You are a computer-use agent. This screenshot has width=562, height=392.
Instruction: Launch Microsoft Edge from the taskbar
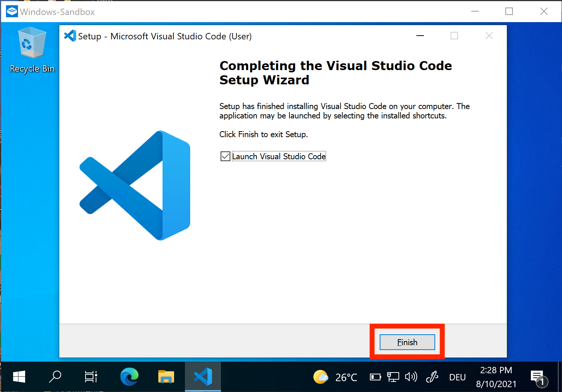pos(129,377)
